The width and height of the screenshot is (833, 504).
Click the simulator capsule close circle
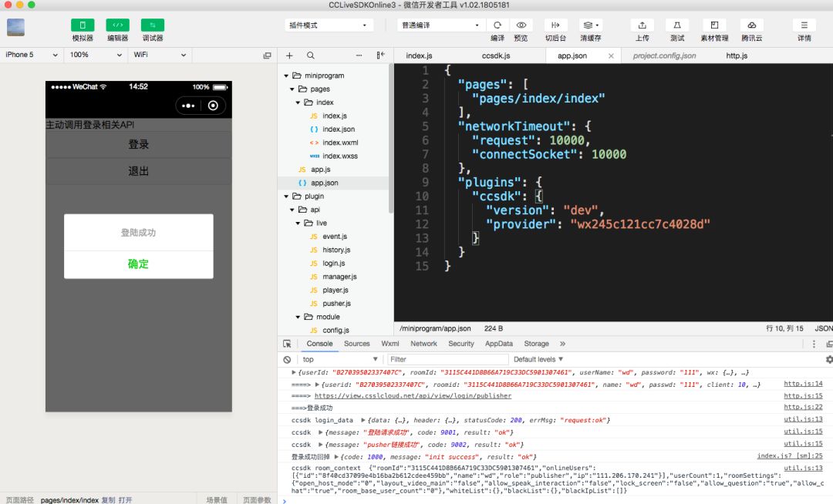pyautogui.click(x=213, y=106)
